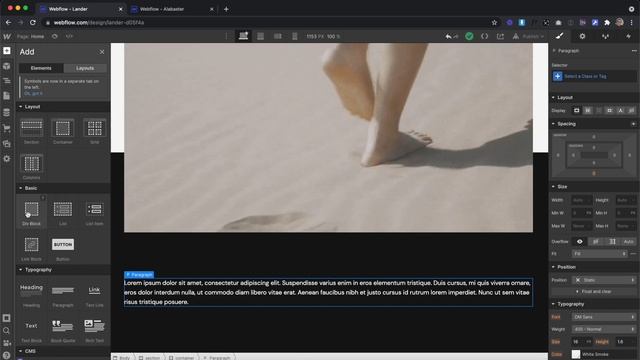640x360 pixels.
Task: Open the Assets panel icon
Action: (x=7, y=144)
